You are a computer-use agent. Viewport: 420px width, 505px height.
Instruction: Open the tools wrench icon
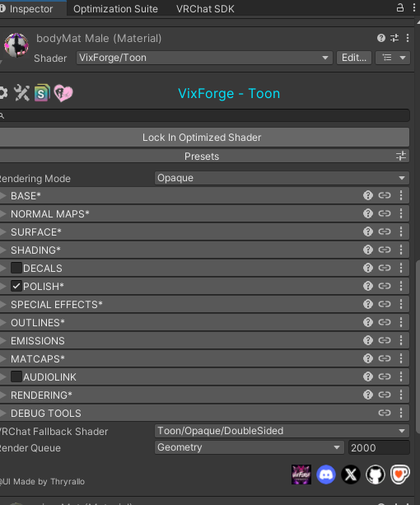21,93
